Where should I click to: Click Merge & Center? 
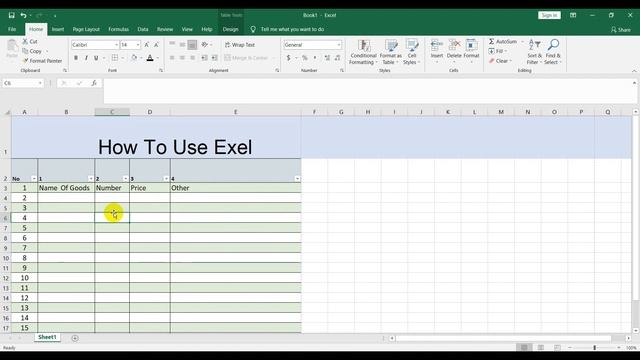point(246,58)
